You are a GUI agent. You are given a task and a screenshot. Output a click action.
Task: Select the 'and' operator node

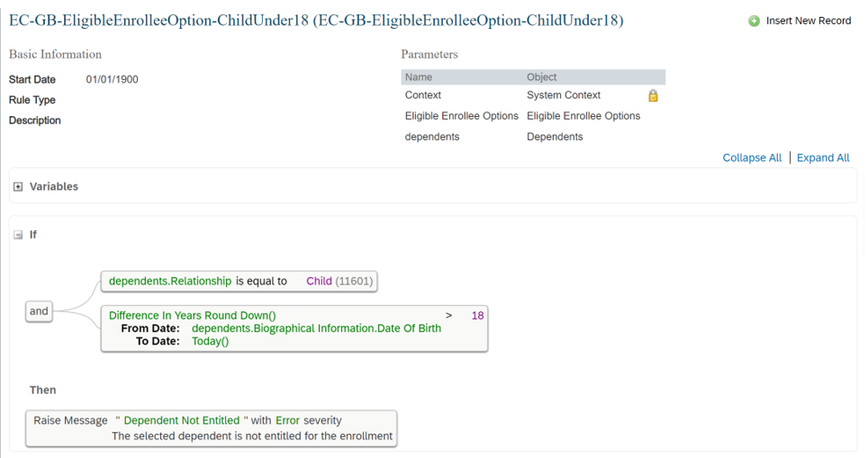click(x=39, y=310)
